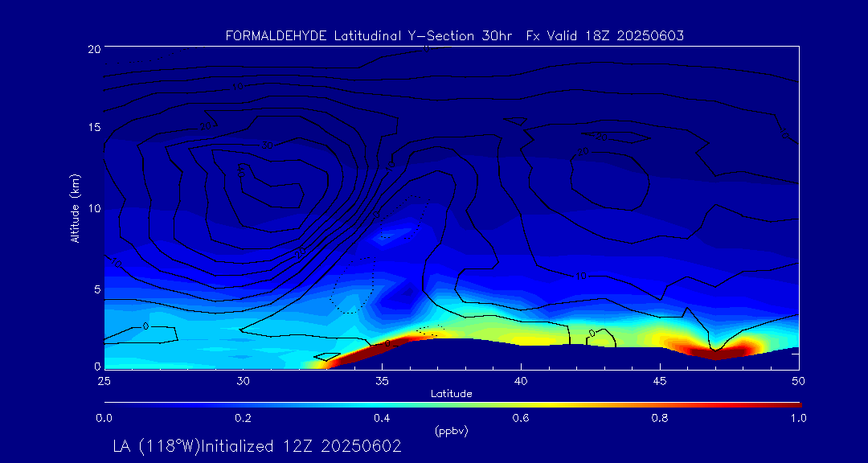The height and width of the screenshot is (463, 868).
Task: Click the '30' contour label inside the plot
Action: click(268, 145)
